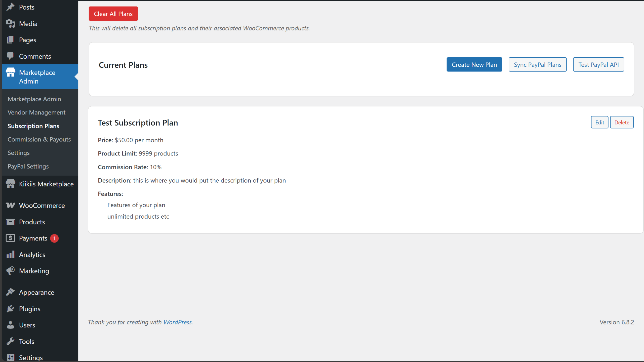Follow the WordPress footer link
Image resolution: width=644 pixels, height=362 pixels.
(x=178, y=322)
